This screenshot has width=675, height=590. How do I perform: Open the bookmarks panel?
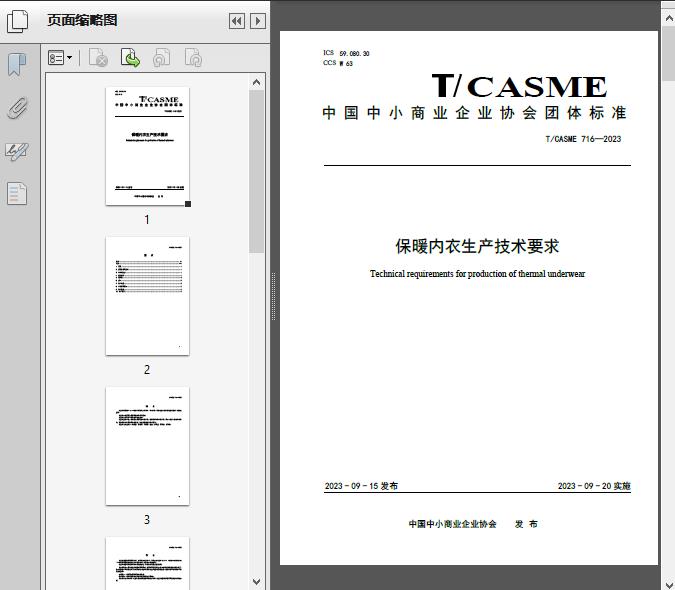pos(17,65)
